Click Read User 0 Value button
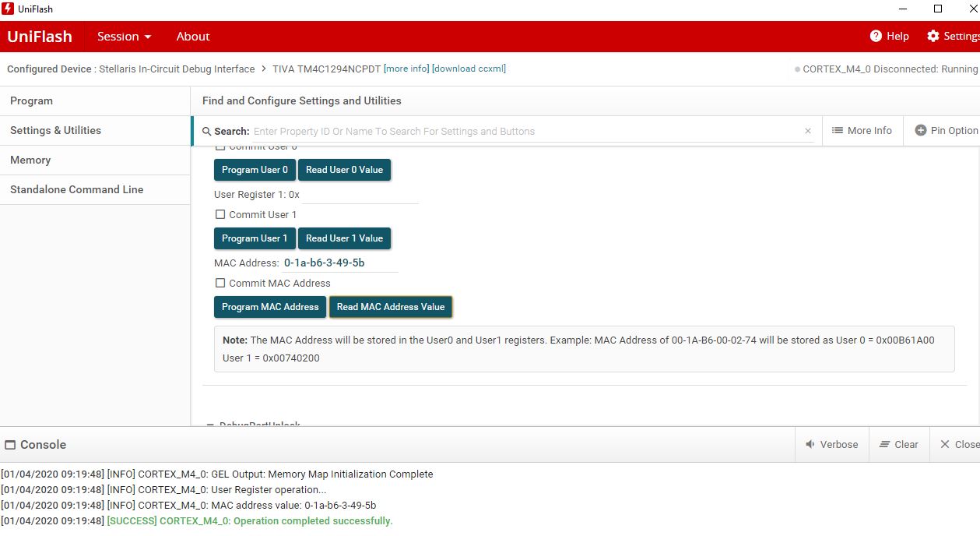 tap(344, 170)
